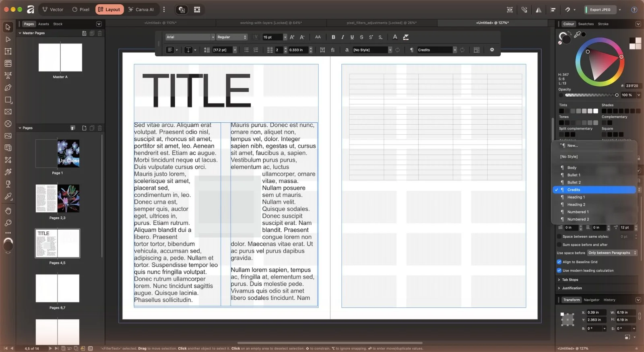Switch to the Pixel persona
644x352 pixels.
81,10
